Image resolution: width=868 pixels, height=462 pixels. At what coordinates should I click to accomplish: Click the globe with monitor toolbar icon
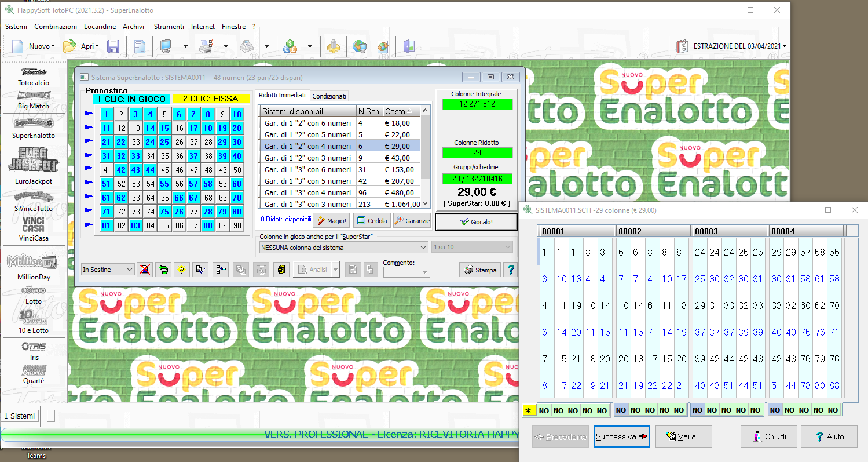coord(360,46)
